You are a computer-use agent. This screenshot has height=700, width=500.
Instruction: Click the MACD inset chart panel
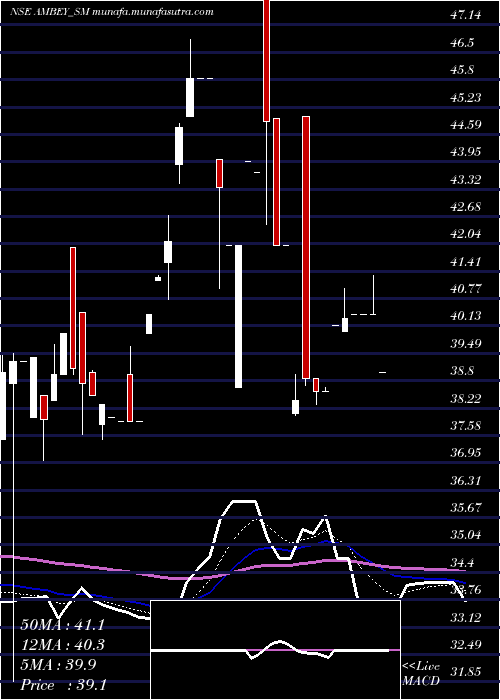pyautogui.click(x=275, y=650)
